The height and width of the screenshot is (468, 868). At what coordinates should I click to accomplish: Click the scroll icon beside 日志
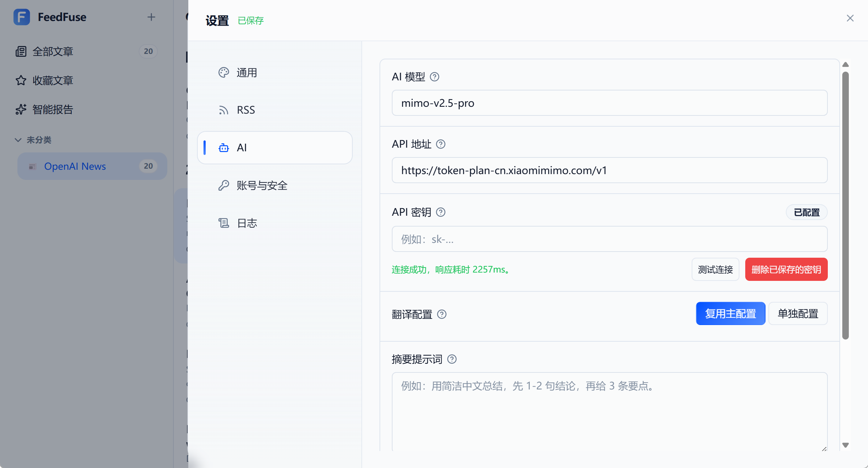click(x=224, y=223)
